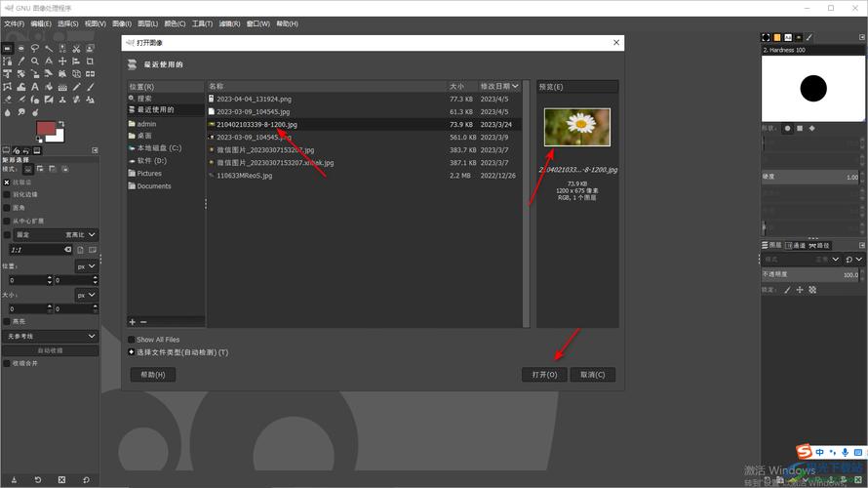
Task: Swap foreground and background colors
Action: pyautogui.click(x=61, y=124)
